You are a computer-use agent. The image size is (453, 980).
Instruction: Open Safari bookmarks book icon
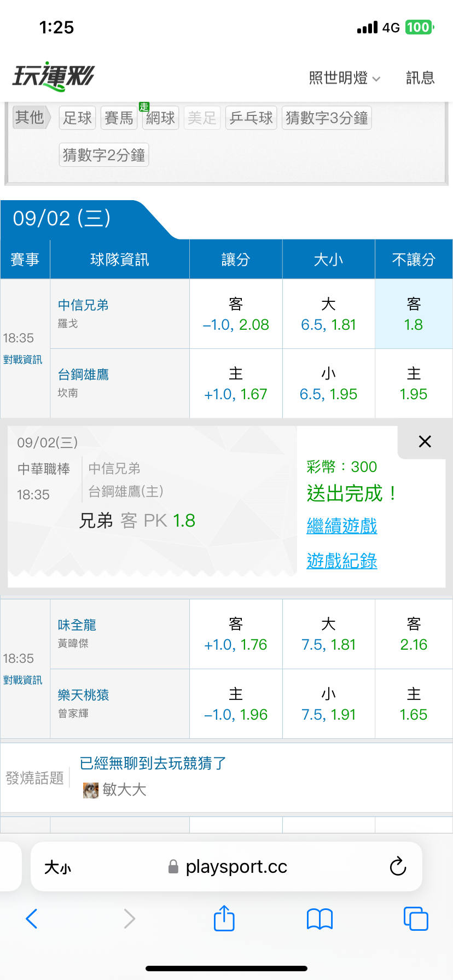coord(320,919)
